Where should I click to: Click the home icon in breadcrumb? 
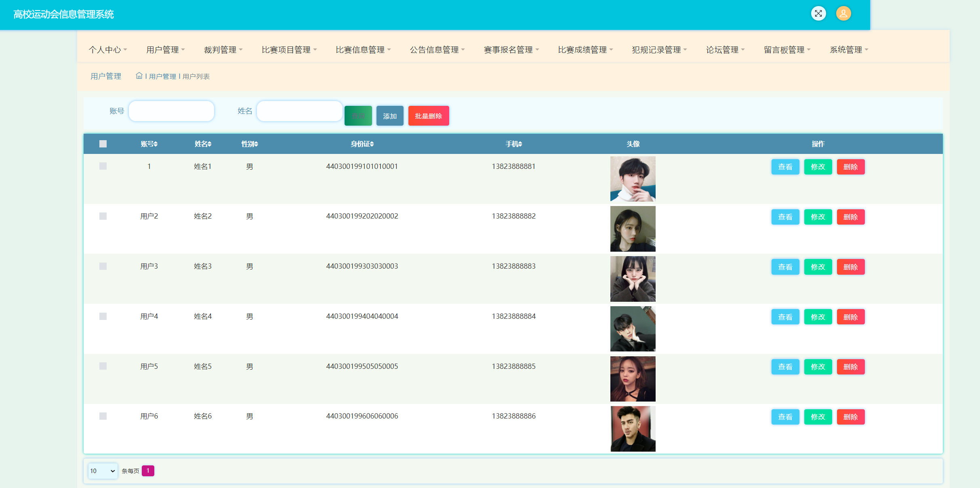(139, 76)
